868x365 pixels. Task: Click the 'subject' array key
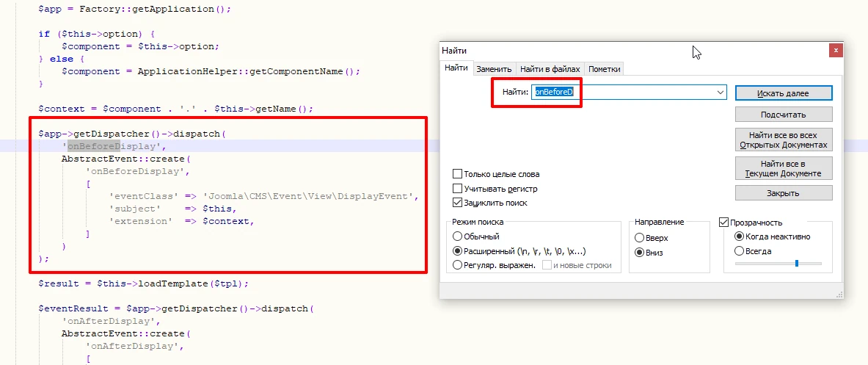[x=135, y=209]
